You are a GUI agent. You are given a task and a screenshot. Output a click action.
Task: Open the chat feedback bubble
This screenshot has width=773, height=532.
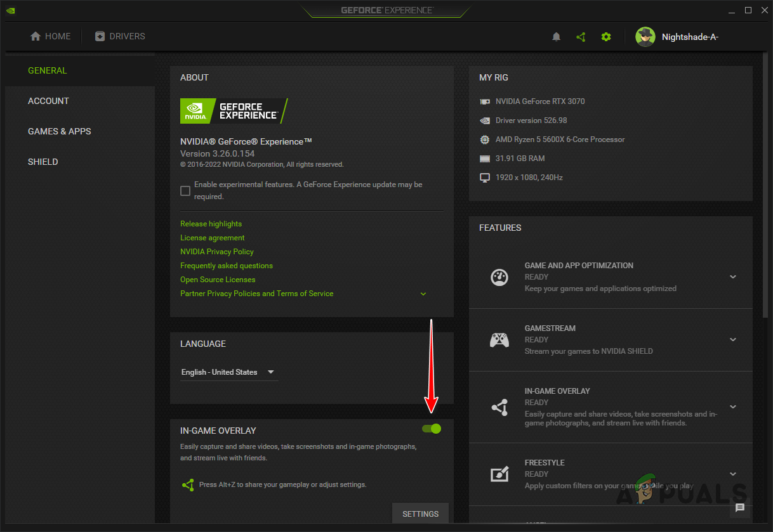(x=740, y=508)
